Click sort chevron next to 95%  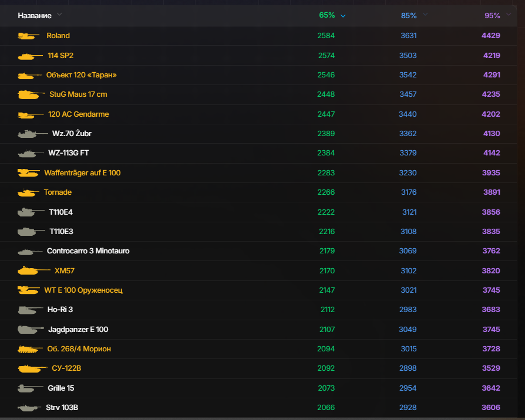pos(508,15)
